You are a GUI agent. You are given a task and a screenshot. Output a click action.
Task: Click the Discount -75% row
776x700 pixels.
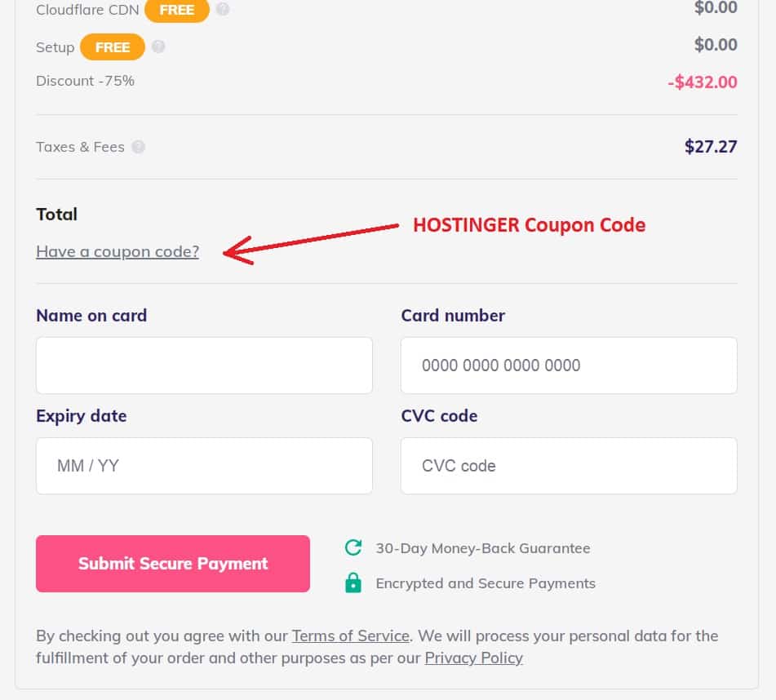coord(85,81)
